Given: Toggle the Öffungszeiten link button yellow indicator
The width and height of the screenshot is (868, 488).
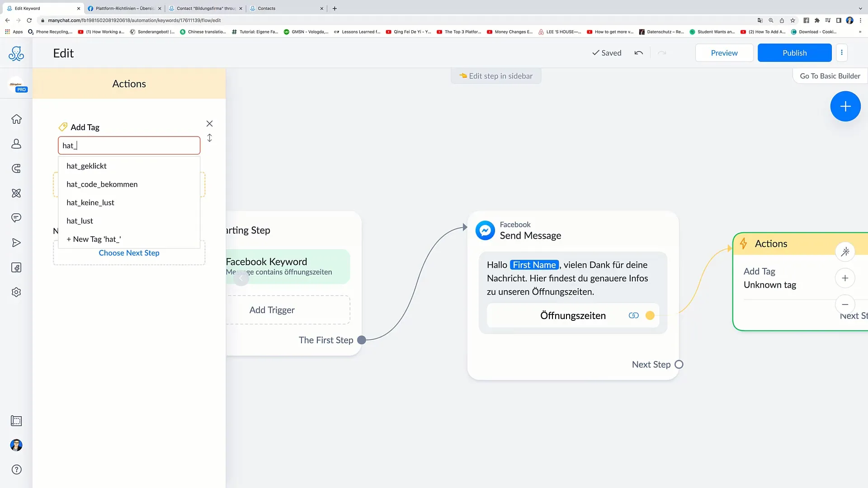Looking at the screenshot, I should pos(651,315).
